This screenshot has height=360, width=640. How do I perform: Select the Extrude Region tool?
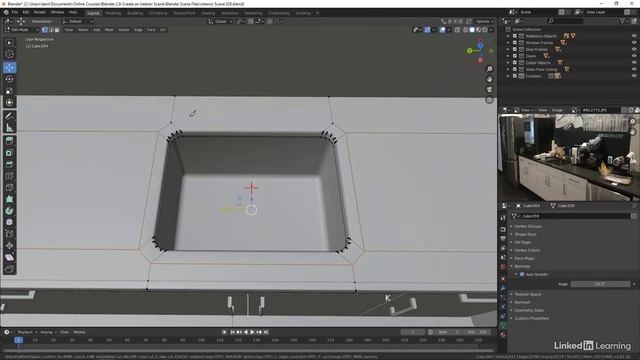pyautogui.click(x=9, y=141)
